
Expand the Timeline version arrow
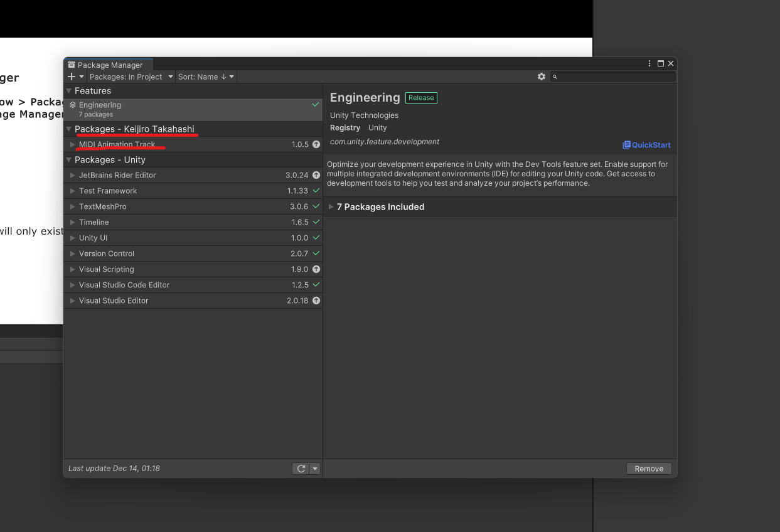click(73, 222)
